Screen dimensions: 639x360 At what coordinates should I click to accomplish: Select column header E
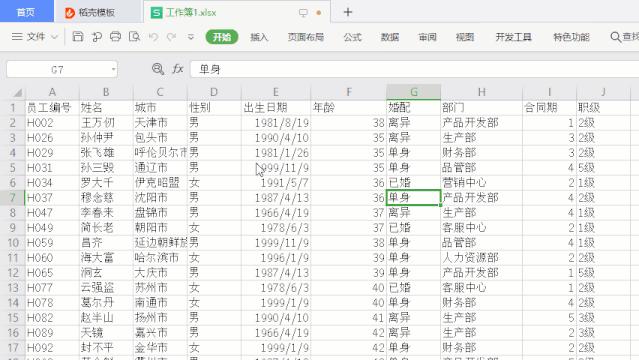[275, 92]
